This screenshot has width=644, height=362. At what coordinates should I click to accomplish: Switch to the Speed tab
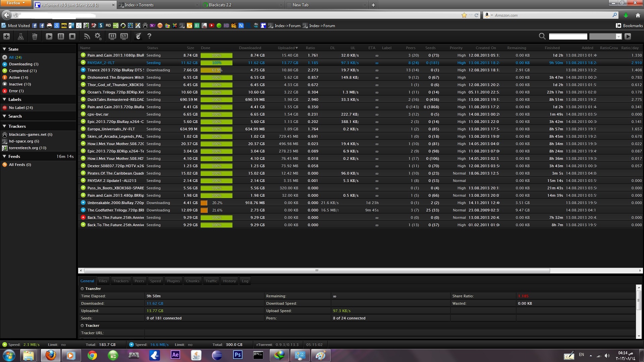pos(155,281)
